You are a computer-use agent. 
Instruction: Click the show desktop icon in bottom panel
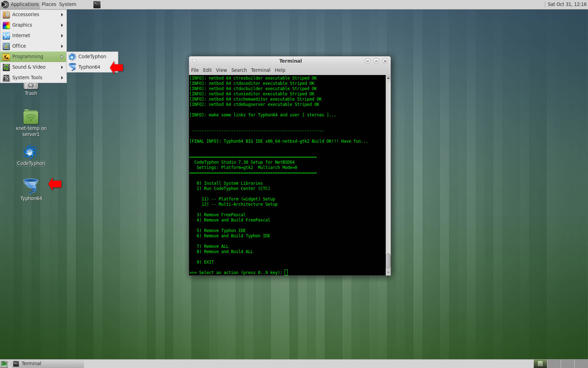click(4, 364)
